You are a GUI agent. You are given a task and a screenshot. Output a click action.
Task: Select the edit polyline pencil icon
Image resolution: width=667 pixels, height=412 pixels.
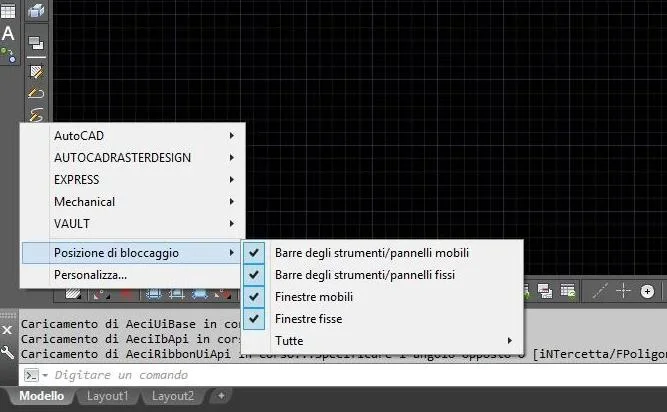[36, 93]
